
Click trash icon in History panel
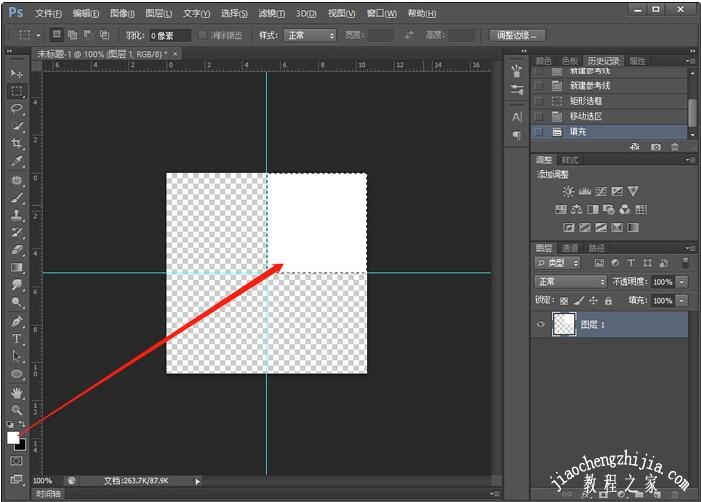pyautogui.click(x=675, y=147)
